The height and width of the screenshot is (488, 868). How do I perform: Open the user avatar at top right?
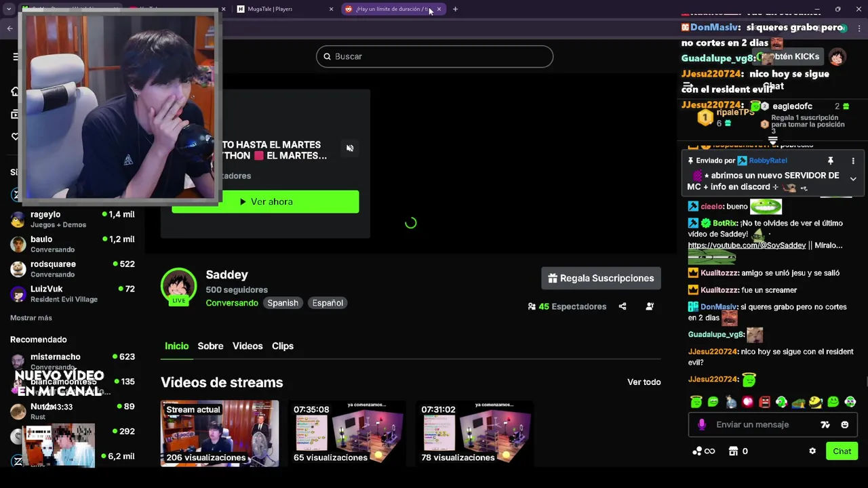837,56
